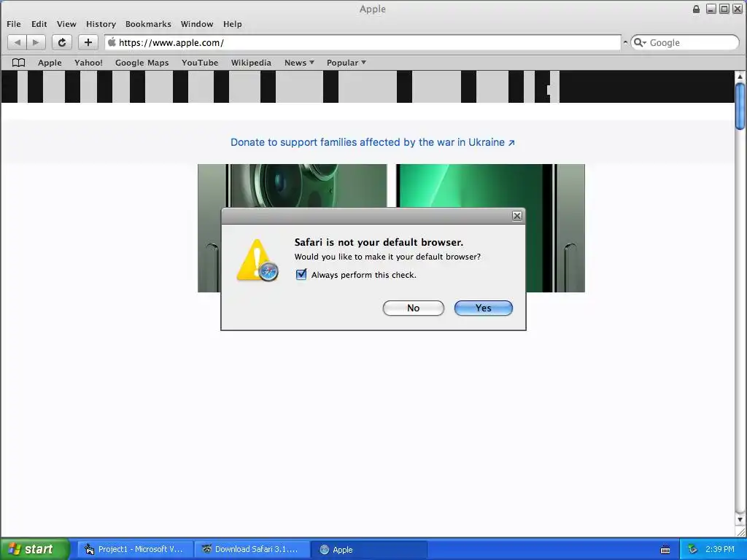Click the scrollbar up arrow
The height and width of the screenshot is (560, 747).
pos(740,76)
